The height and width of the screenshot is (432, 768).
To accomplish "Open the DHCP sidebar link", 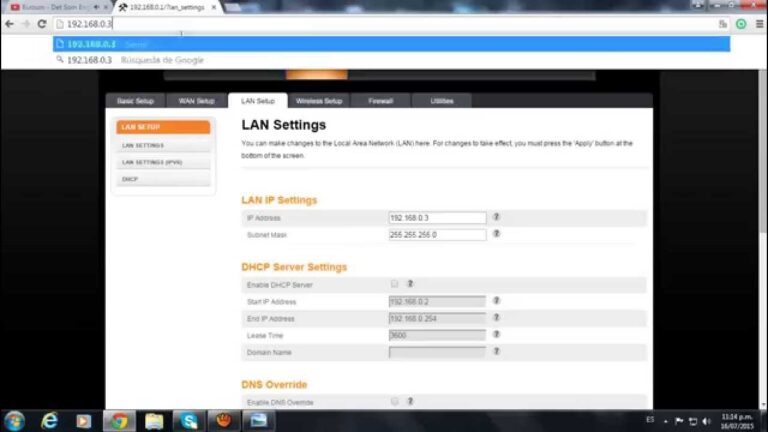I will coord(130,179).
